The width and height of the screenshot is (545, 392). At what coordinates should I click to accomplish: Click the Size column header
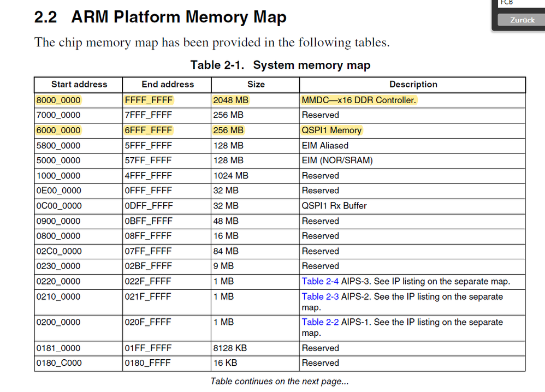(255, 85)
